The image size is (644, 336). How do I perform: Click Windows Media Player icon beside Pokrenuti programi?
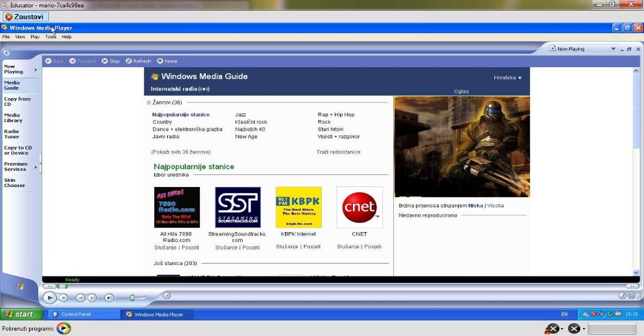pyautogui.click(x=63, y=328)
